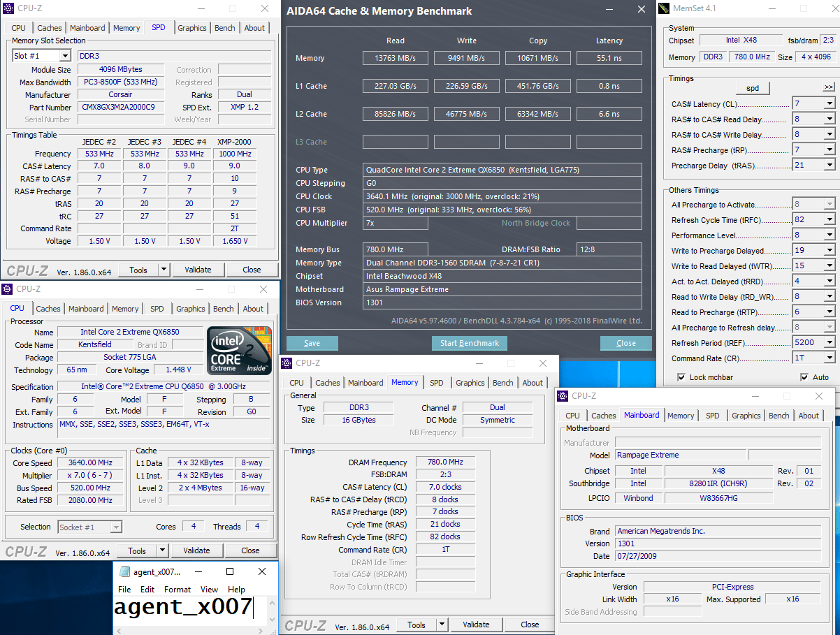840x635 pixels.
Task: Minimize the AIDA64 benchmark window
Action: pyautogui.click(x=609, y=10)
